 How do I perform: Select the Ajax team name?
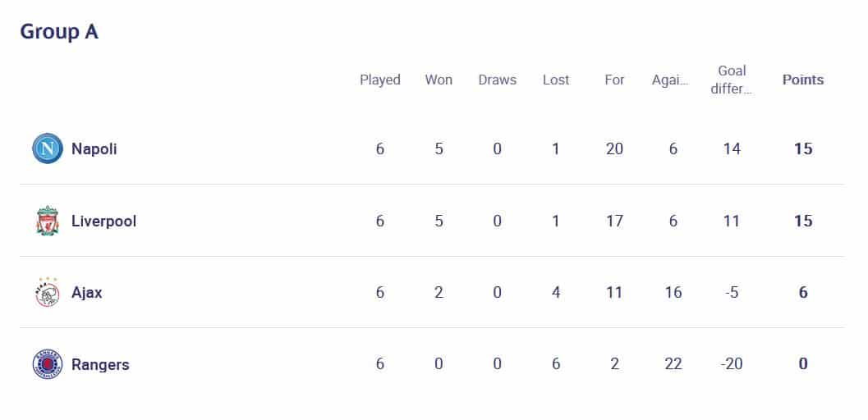tap(87, 292)
